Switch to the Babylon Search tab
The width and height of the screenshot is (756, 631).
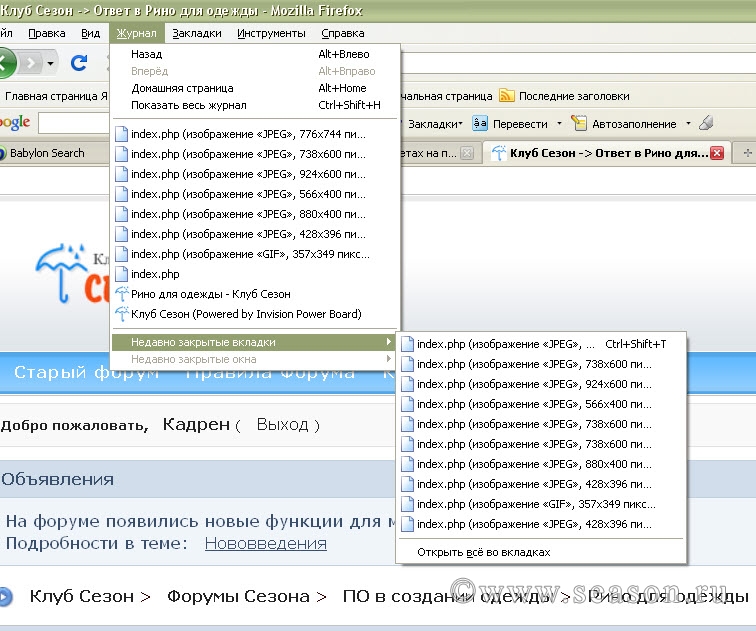click(53, 153)
